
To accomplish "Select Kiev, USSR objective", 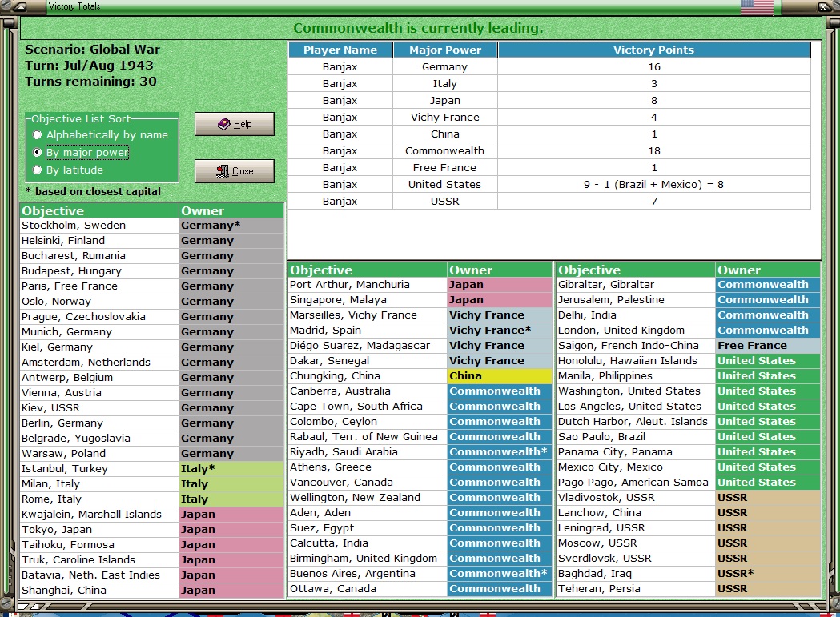I will 99,407.
